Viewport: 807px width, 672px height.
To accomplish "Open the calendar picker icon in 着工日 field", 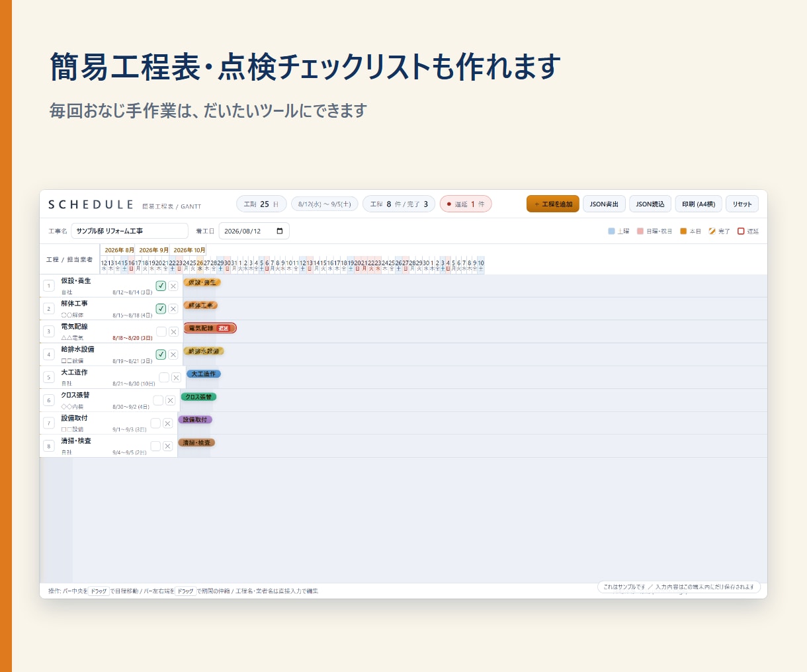I will 280,231.
